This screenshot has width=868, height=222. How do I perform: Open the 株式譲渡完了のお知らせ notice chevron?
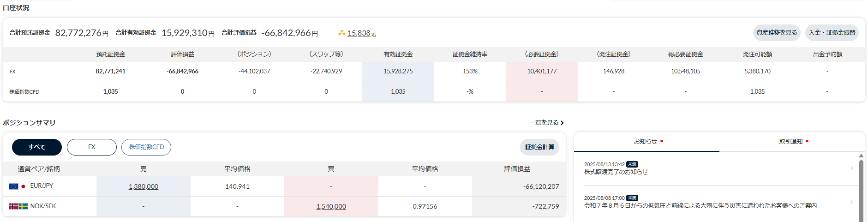pyautogui.click(x=851, y=168)
